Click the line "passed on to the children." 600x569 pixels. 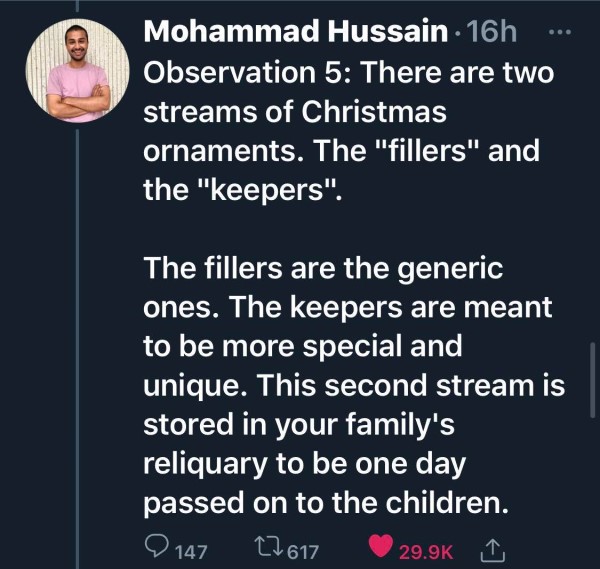(327, 502)
